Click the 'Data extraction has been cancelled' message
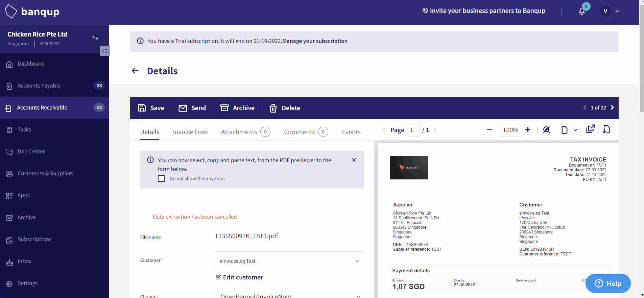The width and height of the screenshot is (644, 298). pyautogui.click(x=195, y=217)
